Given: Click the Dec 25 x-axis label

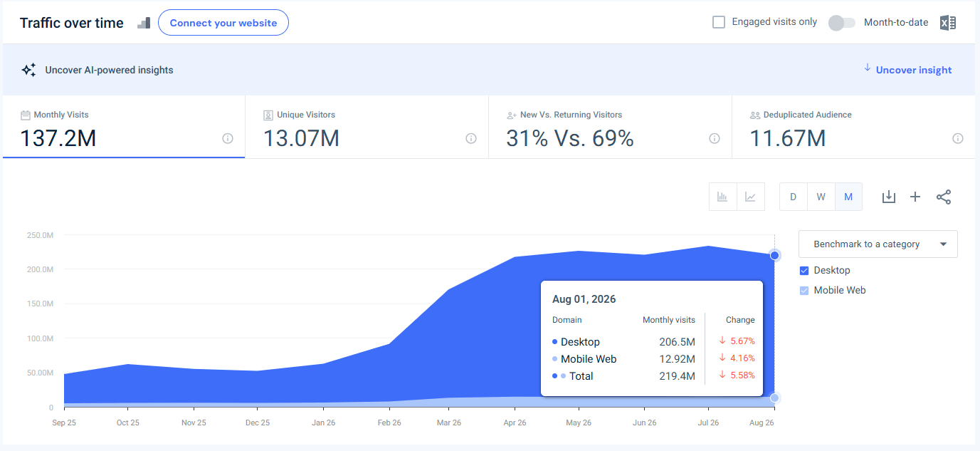Looking at the screenshot, I should 258,423.
